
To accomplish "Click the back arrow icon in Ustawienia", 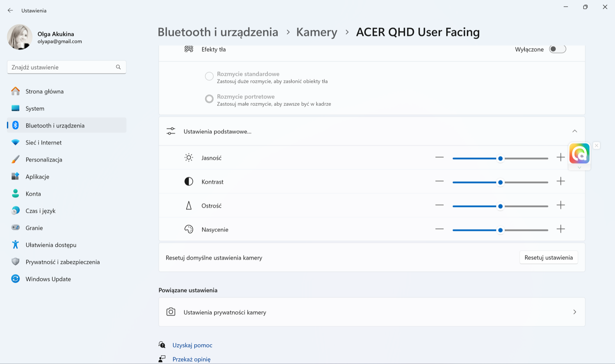I will (x=10, y=10).
